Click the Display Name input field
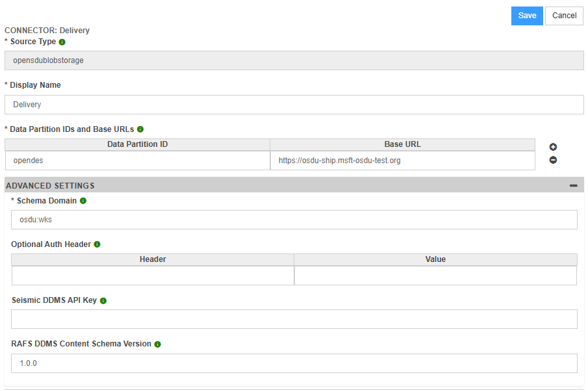 click(x=294, y=105)
